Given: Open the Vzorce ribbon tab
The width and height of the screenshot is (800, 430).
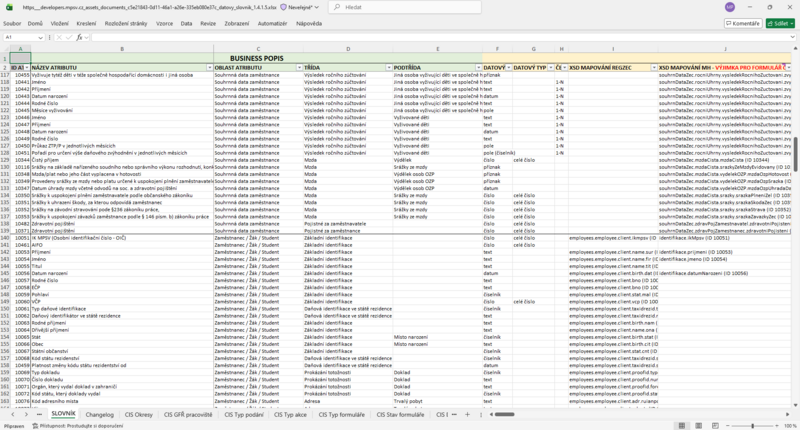Looking at the screenshot, I should point(164,23).
